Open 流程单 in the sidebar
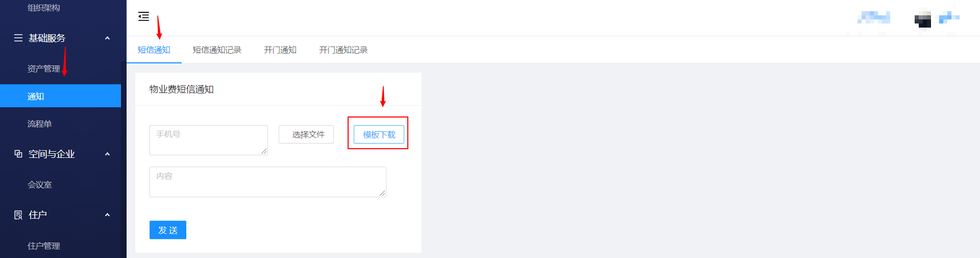Screen dimensions: 980x258 click(40, 124)
